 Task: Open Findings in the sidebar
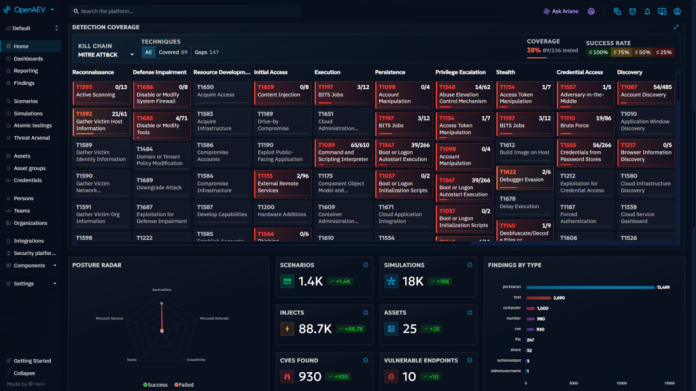tap(31, 83)
